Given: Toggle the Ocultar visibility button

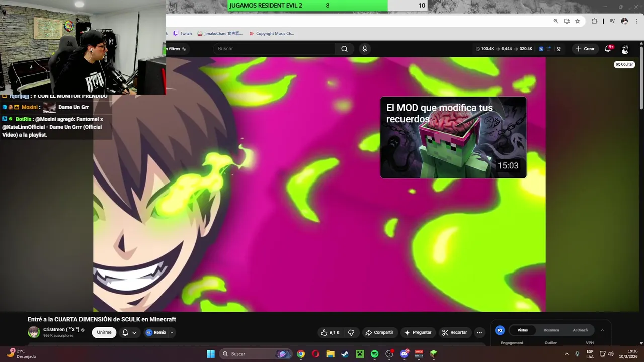Looking at the screenshot, I should point(624,64).
